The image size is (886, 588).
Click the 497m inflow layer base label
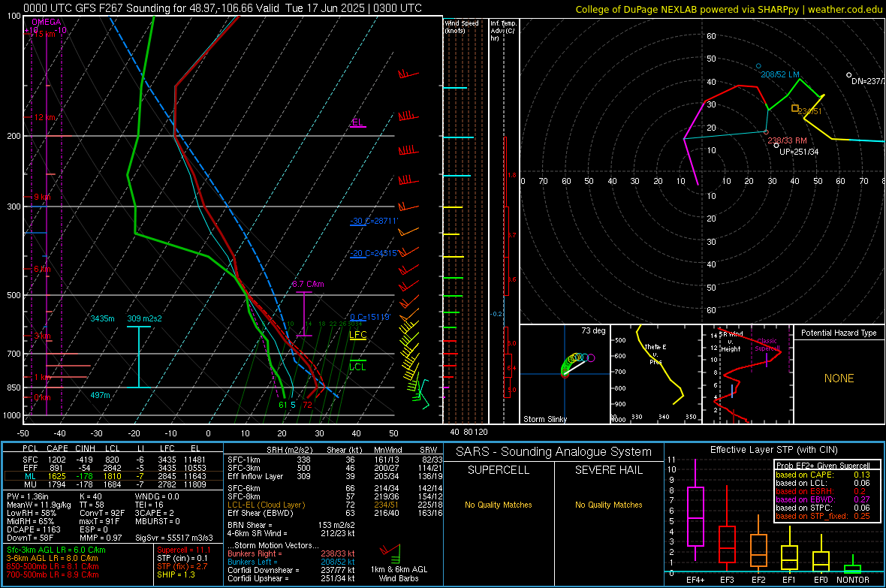[100, 395]
